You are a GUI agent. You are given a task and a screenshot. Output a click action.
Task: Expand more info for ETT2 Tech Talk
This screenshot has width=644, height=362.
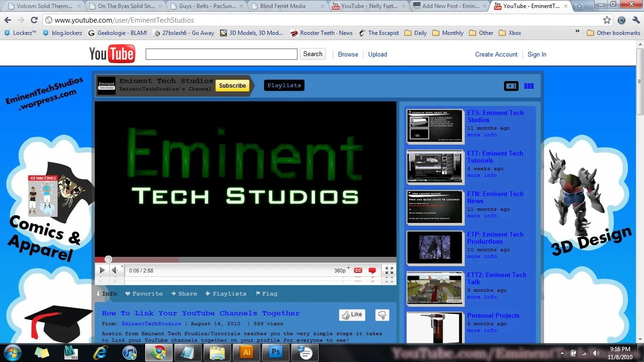(x=482, y=297)
